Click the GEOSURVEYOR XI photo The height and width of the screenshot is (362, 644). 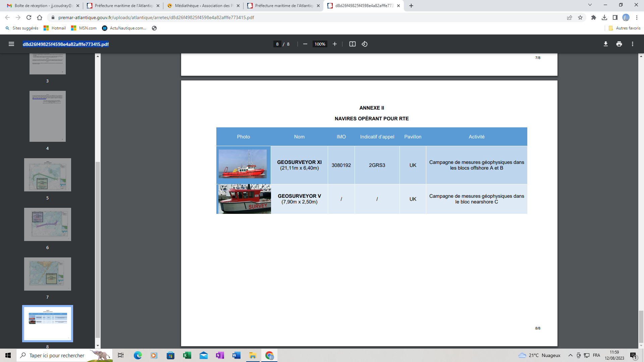243,164
